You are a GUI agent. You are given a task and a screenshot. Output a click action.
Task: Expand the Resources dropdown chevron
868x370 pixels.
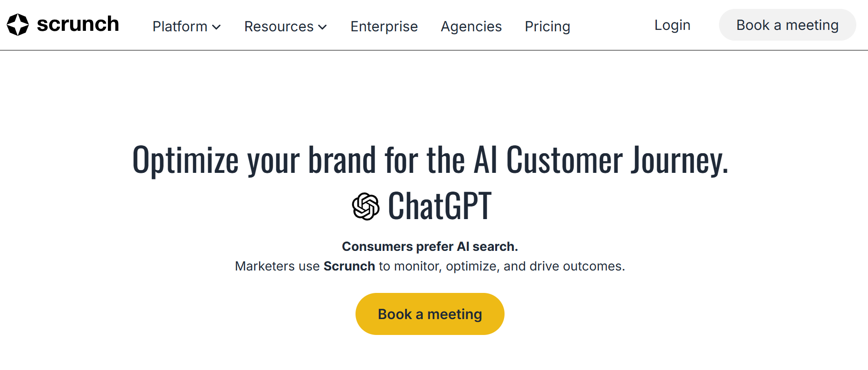[x=322, y=27]
